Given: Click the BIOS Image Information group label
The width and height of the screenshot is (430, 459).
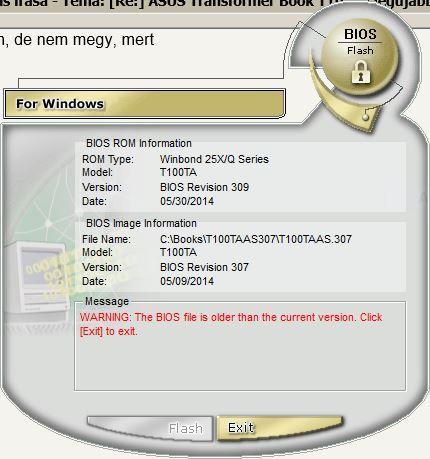Looking at the screenshot, I should tap(141, 223).
